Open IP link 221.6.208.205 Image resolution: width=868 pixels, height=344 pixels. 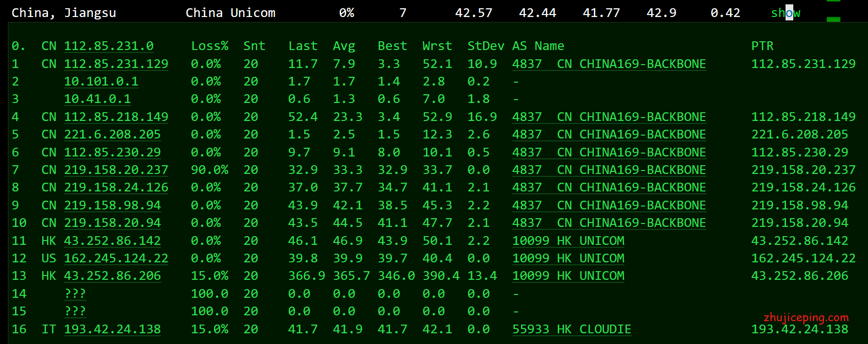pyautogui.click(x=112, y=135)
